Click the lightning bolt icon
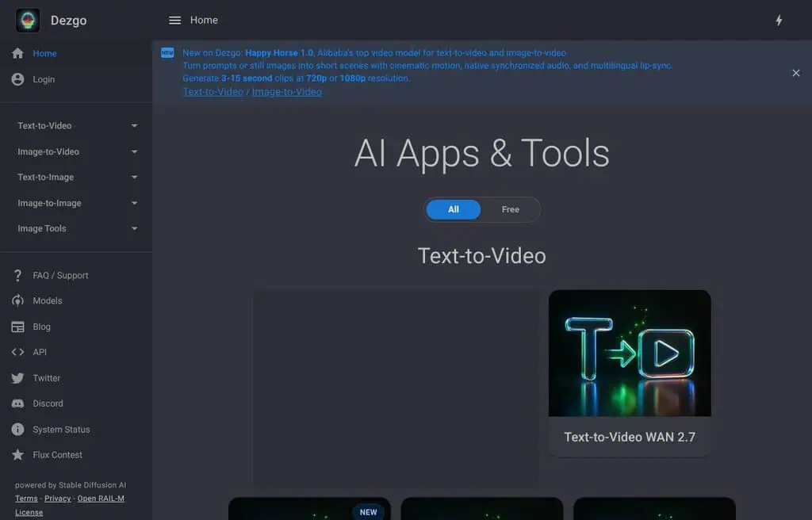812x520 pixels. 779,20
